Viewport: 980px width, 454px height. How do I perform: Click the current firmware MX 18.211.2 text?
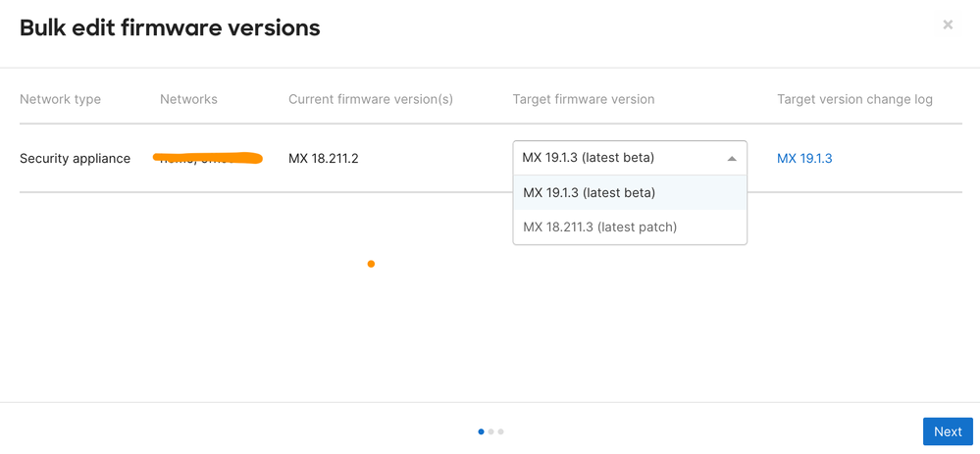(324, 159)
